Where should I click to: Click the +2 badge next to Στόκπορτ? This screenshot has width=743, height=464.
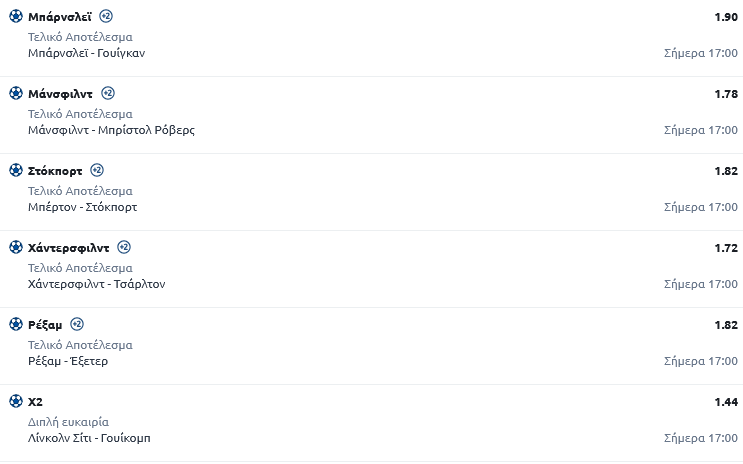97,170
